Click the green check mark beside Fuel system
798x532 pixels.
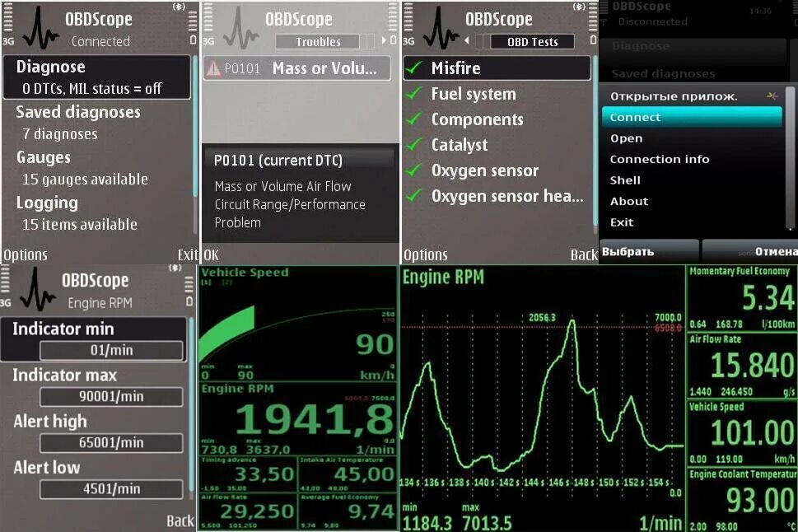pyautogui.click(x=415, y=93)
